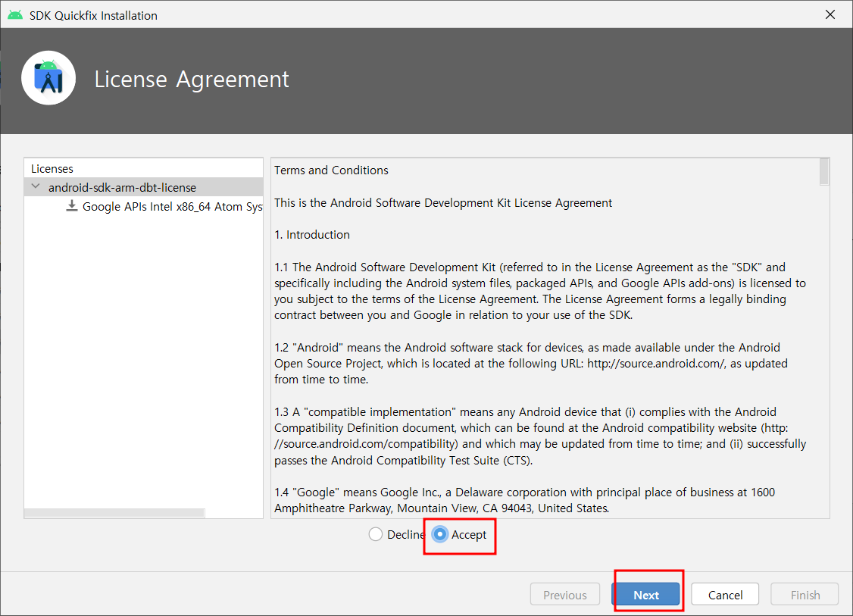This screenshot has width=853, height=616.
Task: Click the paragraph starting '1.3 A "compatible implementation"'
Action: (540, 436)
